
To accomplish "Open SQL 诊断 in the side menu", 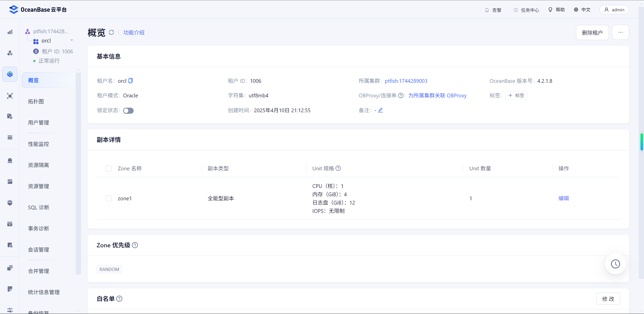I will point(39,207).
